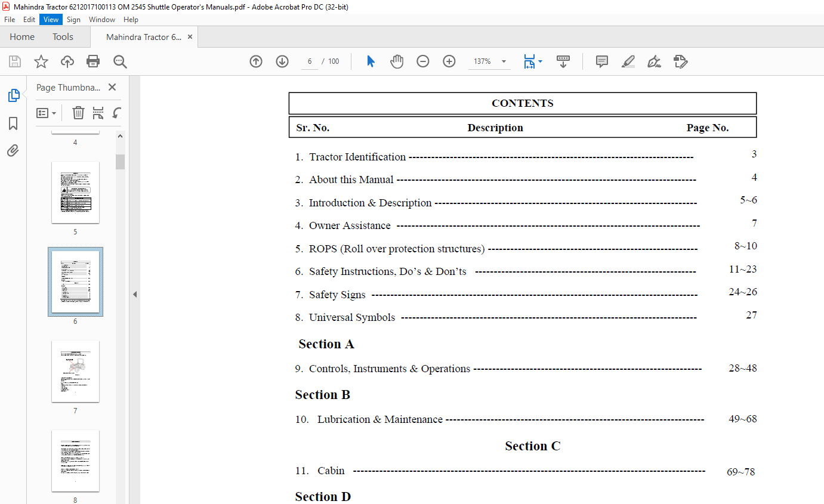Activate the Hand pan tool

coord(397,61)
